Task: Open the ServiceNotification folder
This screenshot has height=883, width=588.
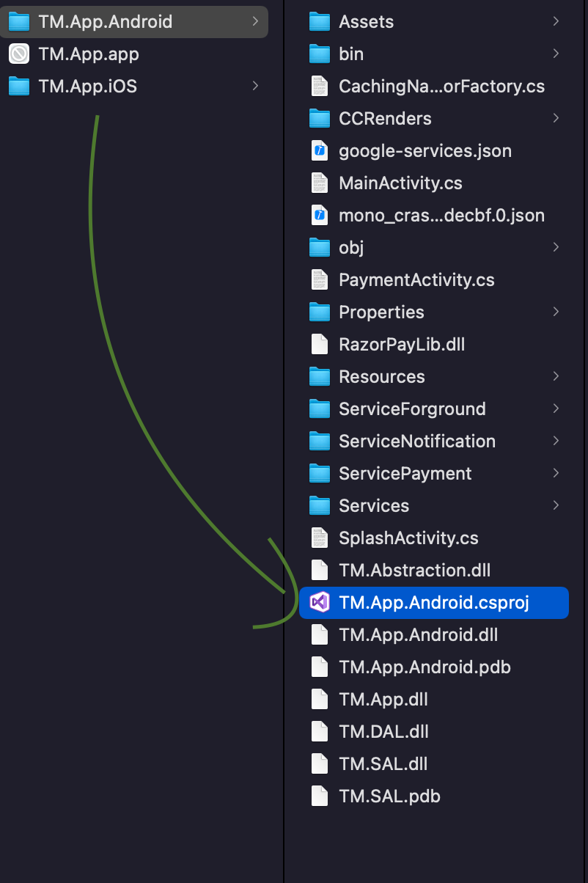Action: (x=416, y=441)
